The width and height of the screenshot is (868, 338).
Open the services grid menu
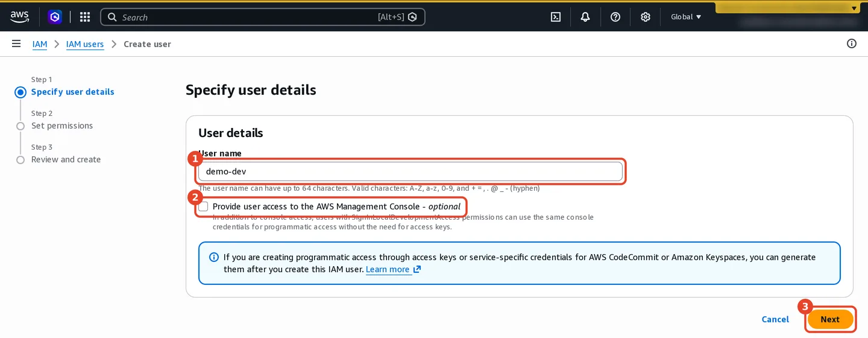[x=85, y=17]
